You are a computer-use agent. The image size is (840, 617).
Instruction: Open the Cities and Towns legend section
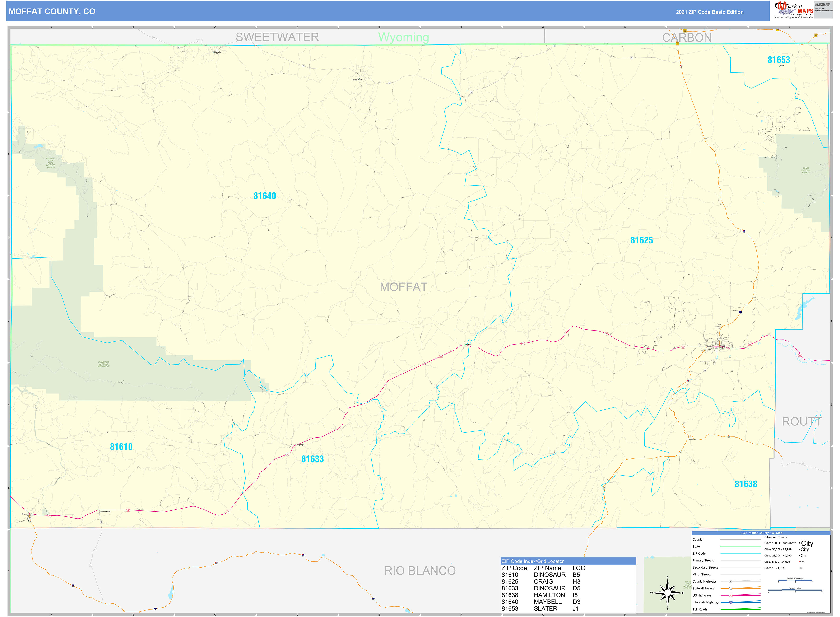(775, 537)
